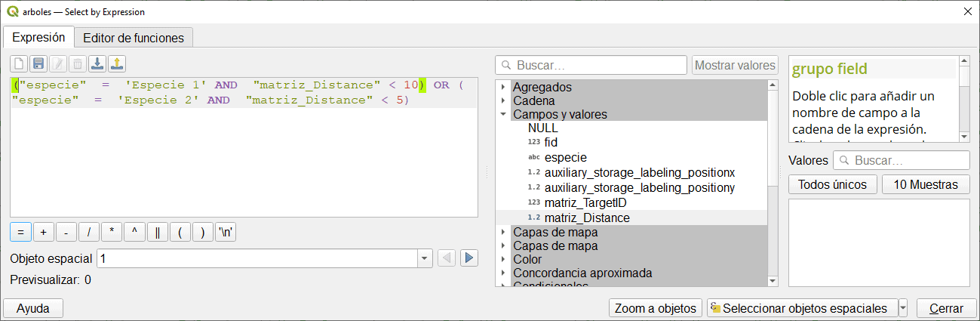
Task: Switch to the Editor de funciones tab
Action: coord(133,37)
